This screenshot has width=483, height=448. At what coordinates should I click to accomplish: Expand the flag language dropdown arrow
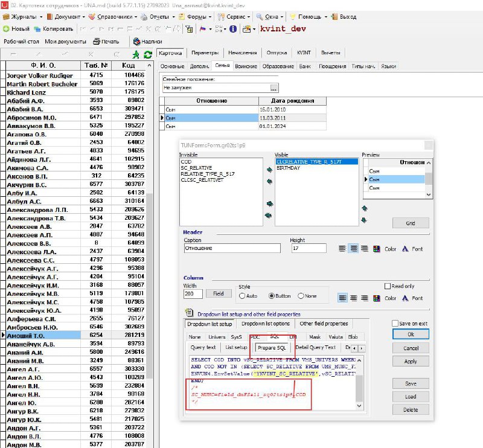click(210, 29)
